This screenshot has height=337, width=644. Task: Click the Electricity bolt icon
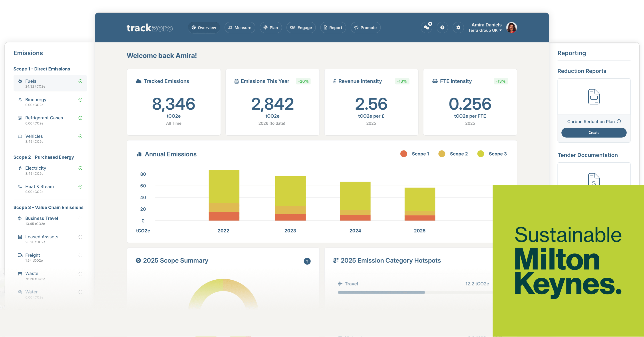[x=20, y=168]
